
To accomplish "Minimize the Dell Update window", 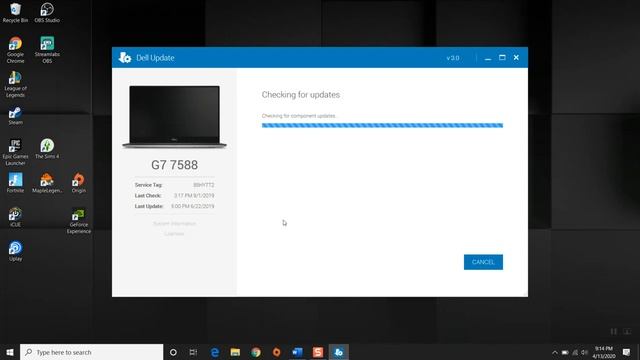I will [x=488, y=58].
